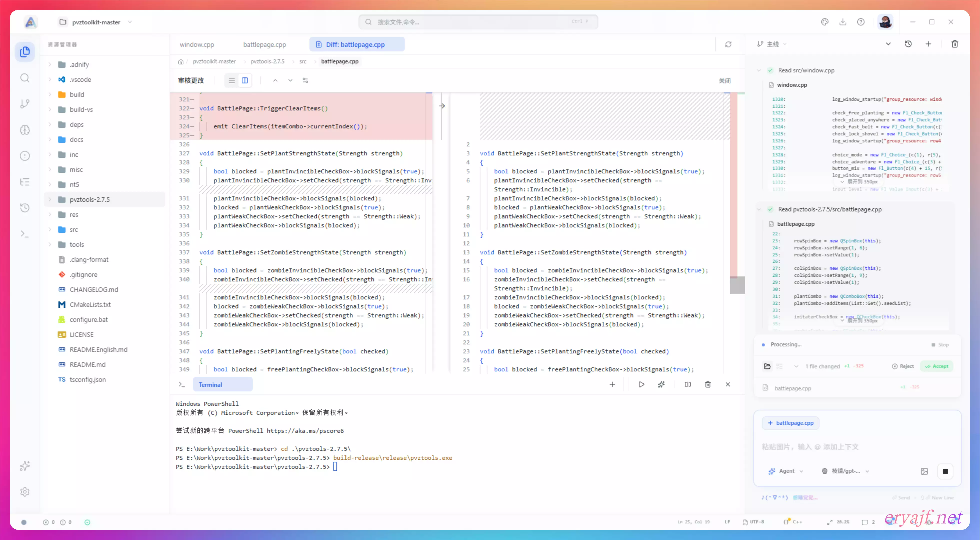This screenshot has width=980, height=540.
Task: Open source control branch icon in sidebar
Action: [25, 104]
